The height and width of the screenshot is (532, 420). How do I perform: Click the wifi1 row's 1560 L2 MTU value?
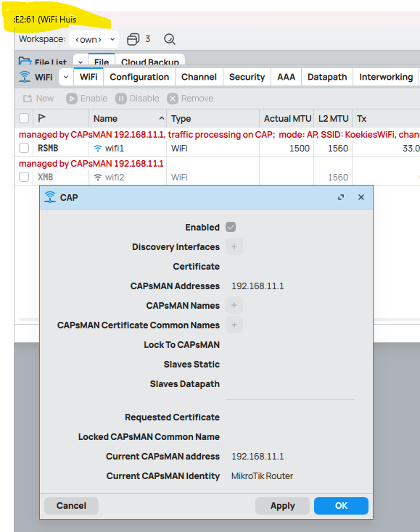tap(338, 149)
